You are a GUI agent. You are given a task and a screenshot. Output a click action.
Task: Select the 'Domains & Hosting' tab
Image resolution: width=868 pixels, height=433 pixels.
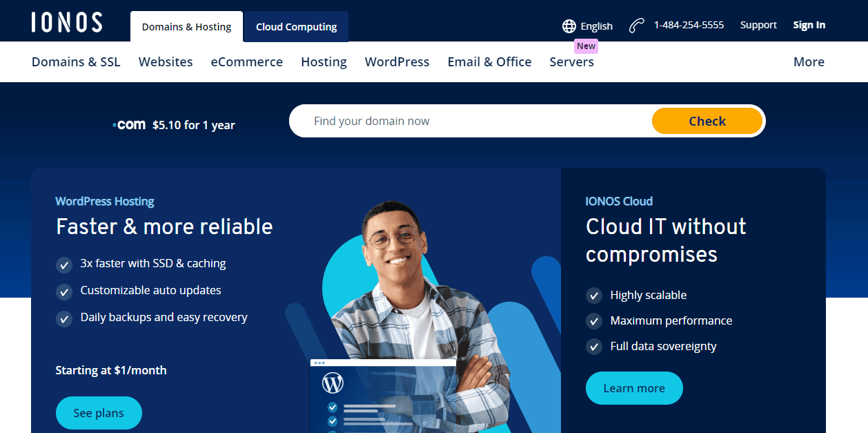[186, 26]
